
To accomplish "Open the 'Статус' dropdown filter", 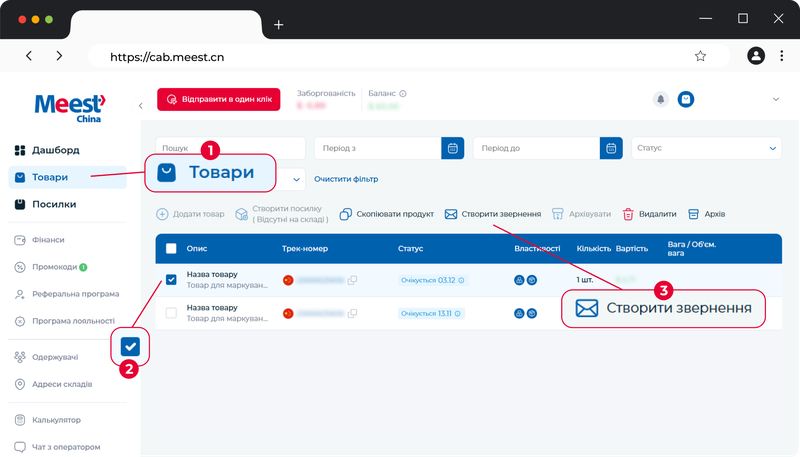I will click(707, 148).
